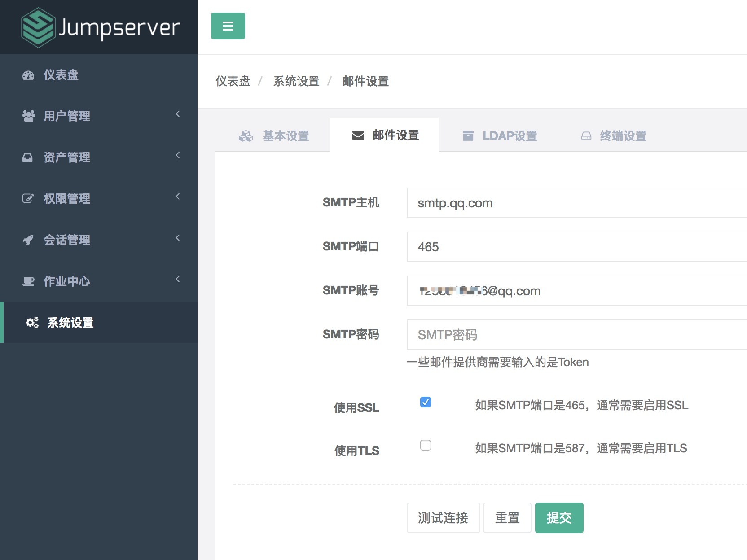This screenshot has height=560, width=747.
Task: Go to 仪表盘 via breadcrumb link
Action: click(233, 81)
